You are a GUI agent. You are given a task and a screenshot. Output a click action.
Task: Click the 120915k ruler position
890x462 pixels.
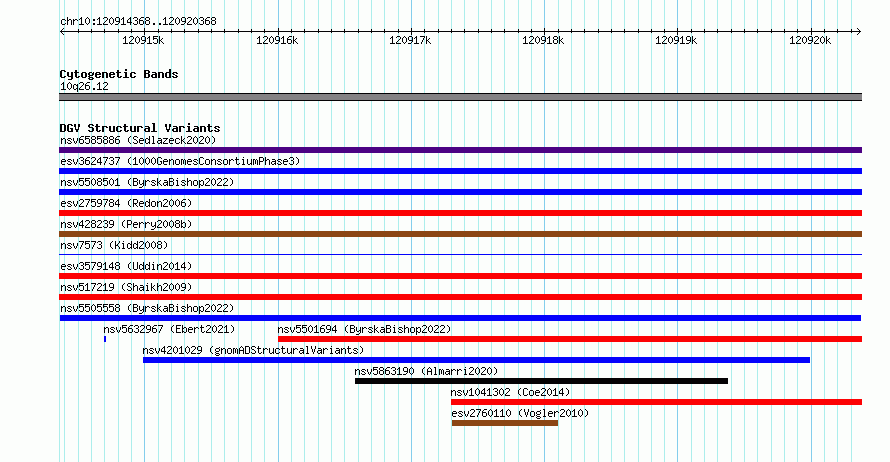click(x=143, y=40)
